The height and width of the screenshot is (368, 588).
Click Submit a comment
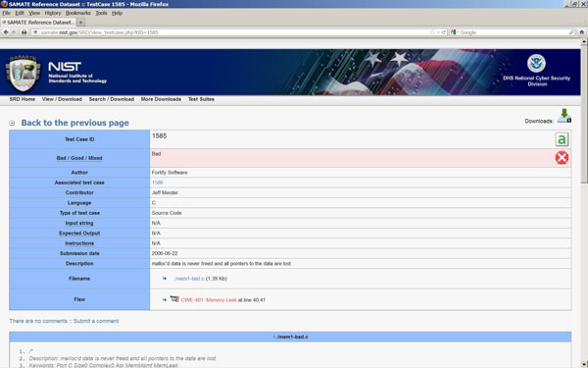96,321
